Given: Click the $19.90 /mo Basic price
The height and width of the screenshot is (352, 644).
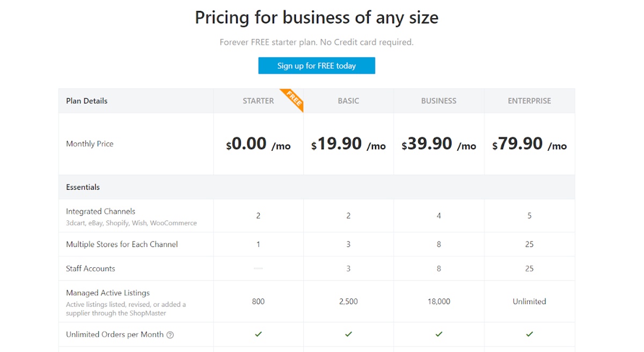Looking at the screenshot, I should tap(348, 144).
